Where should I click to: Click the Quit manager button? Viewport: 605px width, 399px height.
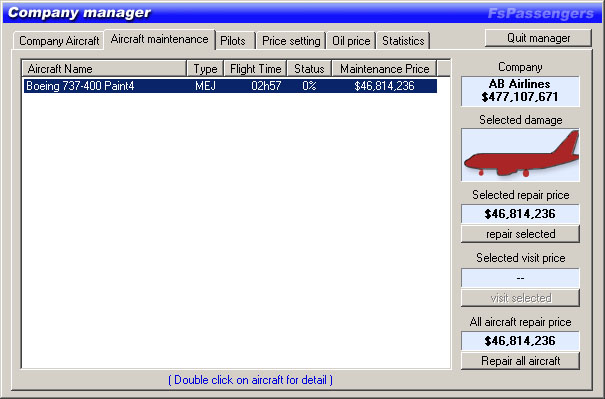pyautogui.click(x=538, y=38)
